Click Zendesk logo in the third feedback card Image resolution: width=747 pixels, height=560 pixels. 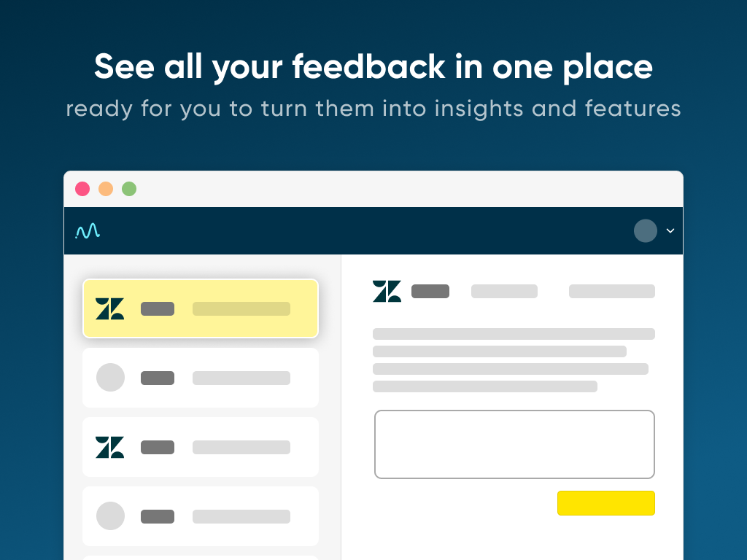click(x=110, y=447)
